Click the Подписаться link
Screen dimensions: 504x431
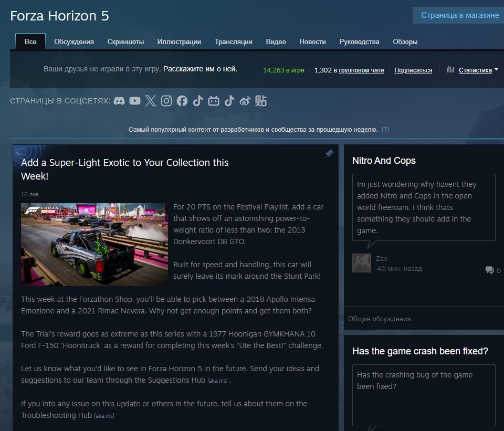point(413,70)
